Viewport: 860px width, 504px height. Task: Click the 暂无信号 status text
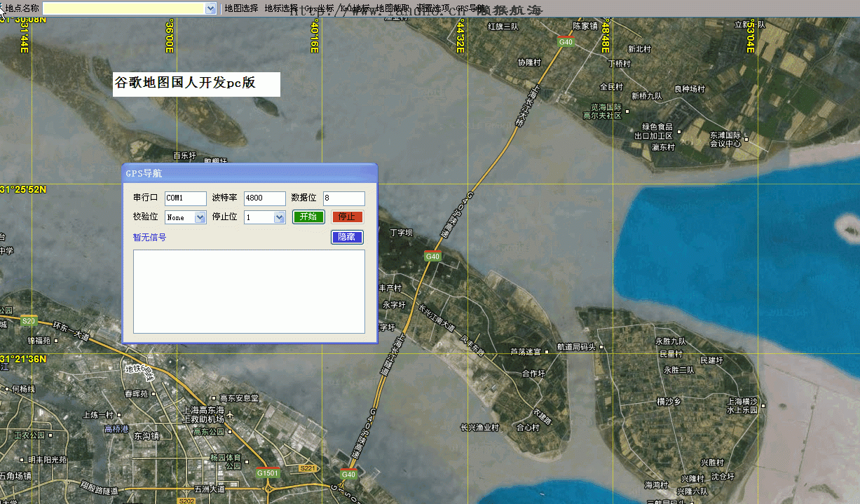(149, 238)
